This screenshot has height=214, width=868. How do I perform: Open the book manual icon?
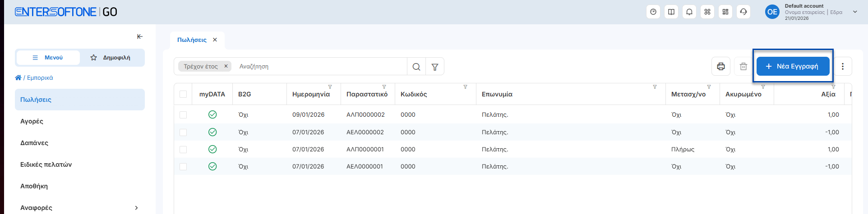pyautogui.click(x=671, y=12)
